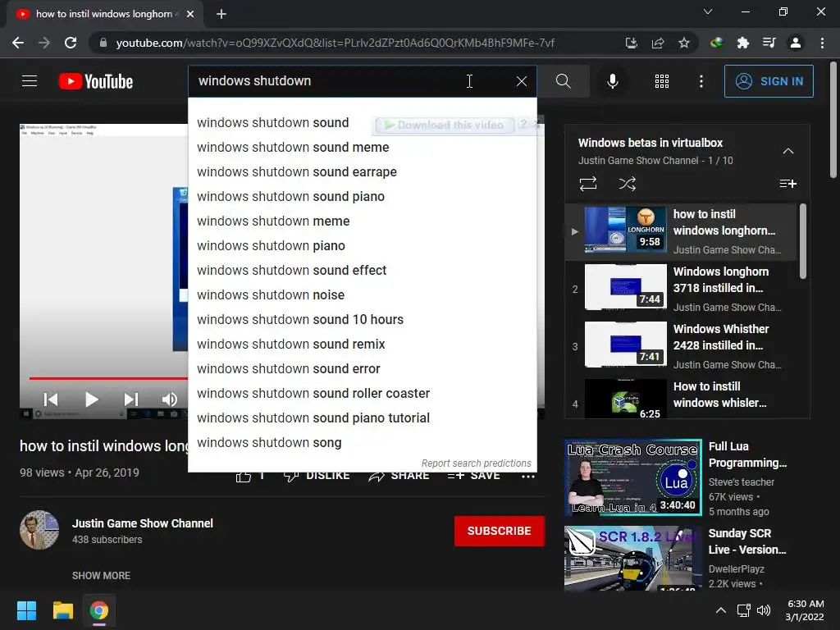
Task: Open playlist video Windows longhorn 3718
Action: pos(680,289)
